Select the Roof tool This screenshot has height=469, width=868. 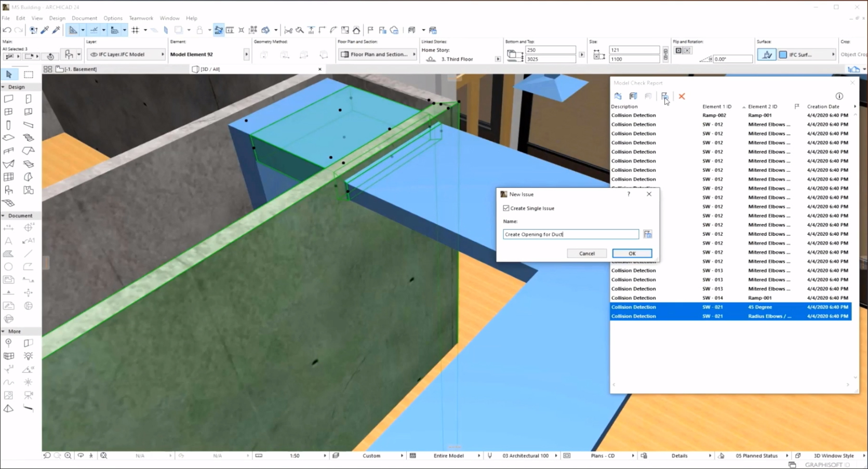[x=29, y=151]
